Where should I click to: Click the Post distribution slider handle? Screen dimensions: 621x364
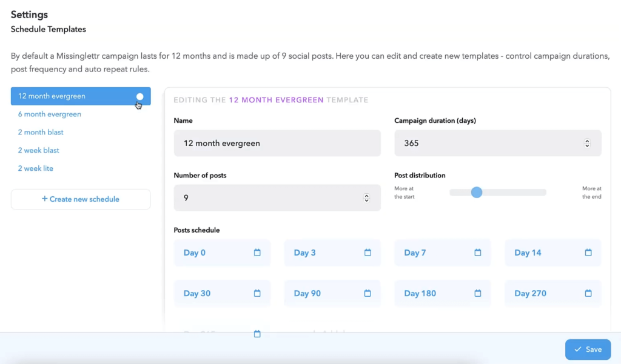click(477, 193)
